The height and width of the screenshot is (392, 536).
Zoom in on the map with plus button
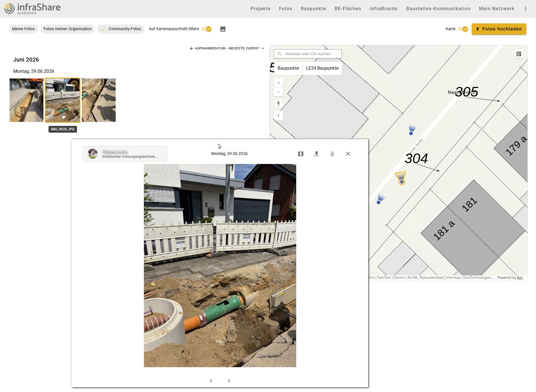coord(278,83)
